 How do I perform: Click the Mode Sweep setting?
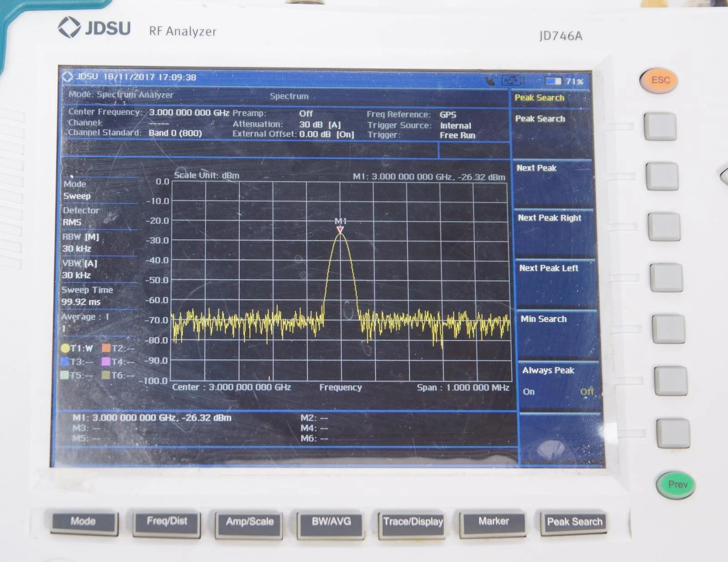click(99, 190)
